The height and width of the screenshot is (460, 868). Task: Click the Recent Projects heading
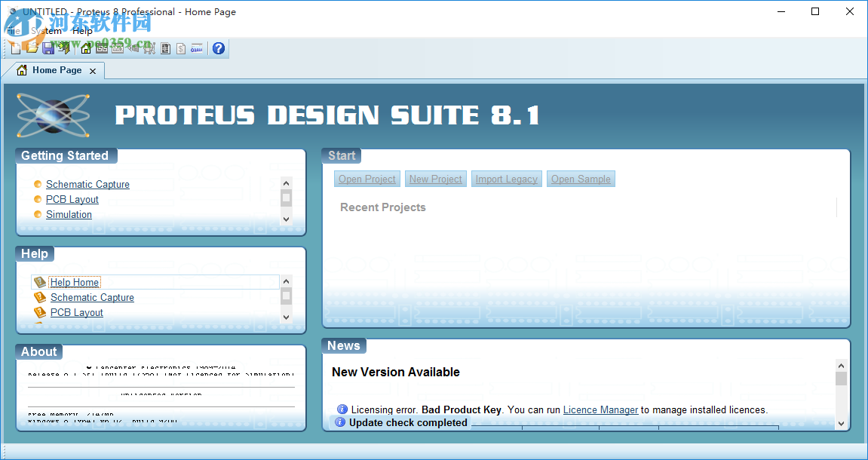point(383,207)
